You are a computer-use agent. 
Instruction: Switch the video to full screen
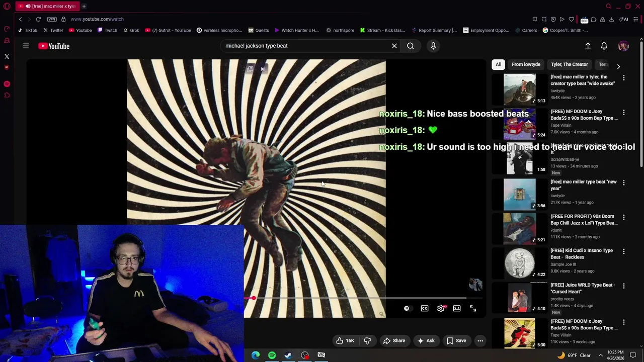[x=473, y=308]
